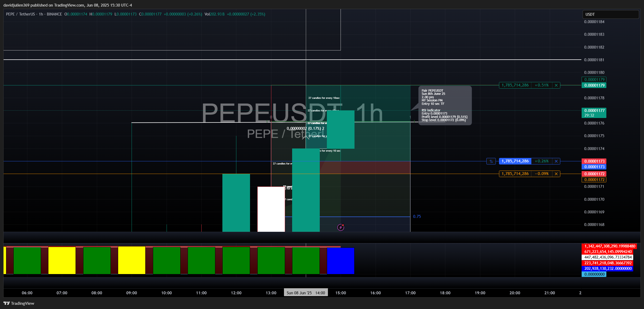This screenshot has width=644, height=309.
Task: Click the 671,223,654,145.09994240 indicator value
Action: tap(608, 252)
